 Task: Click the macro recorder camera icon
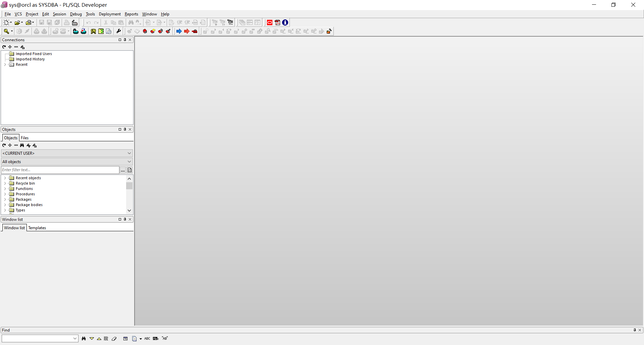pos(230,22)
